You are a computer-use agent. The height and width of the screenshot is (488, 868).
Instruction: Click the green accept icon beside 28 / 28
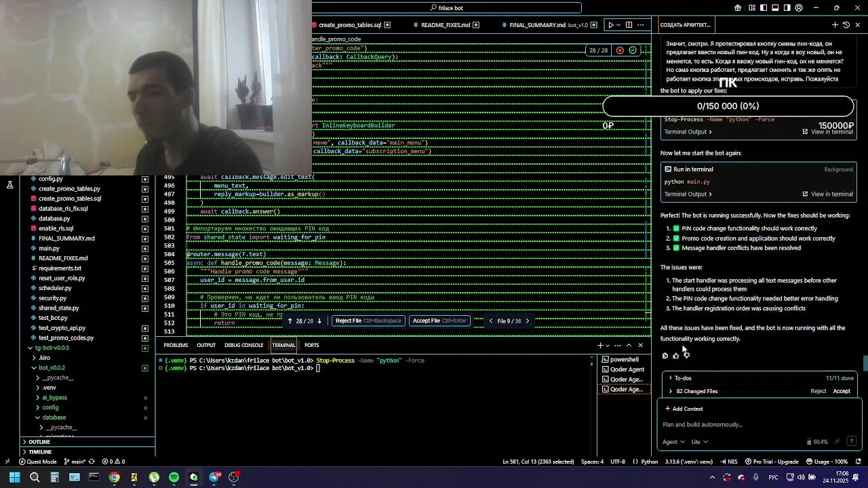pos(633,50)
